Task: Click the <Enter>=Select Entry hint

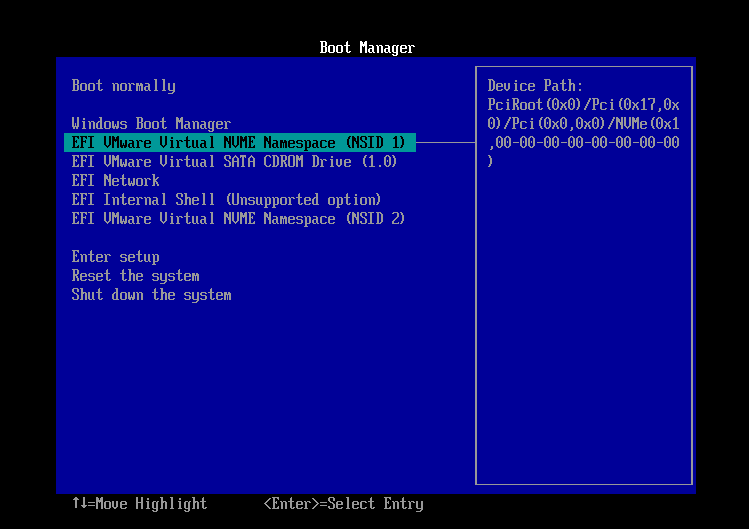Action: coord(343,504)
